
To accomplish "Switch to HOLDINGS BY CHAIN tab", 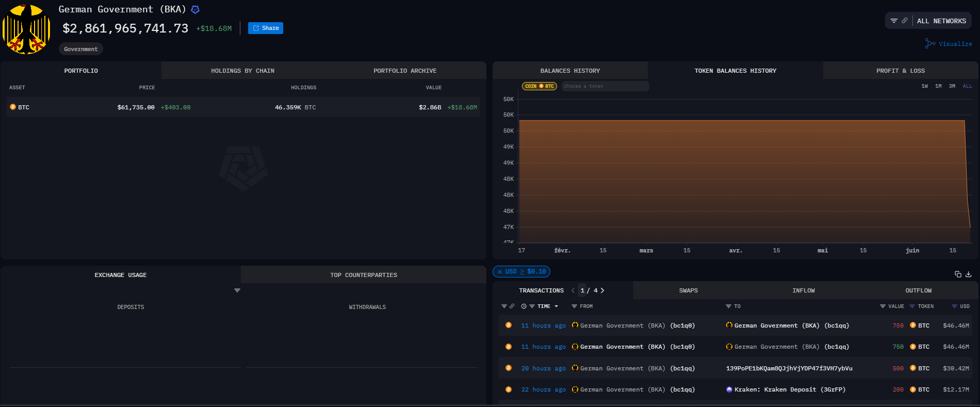I will pos(242,71).
